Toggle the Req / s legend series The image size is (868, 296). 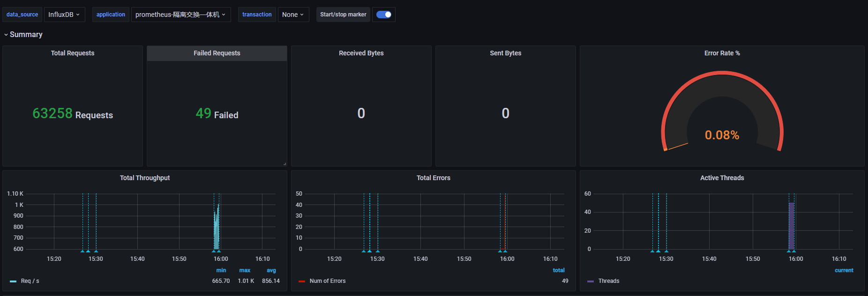(x=30, y=281)
